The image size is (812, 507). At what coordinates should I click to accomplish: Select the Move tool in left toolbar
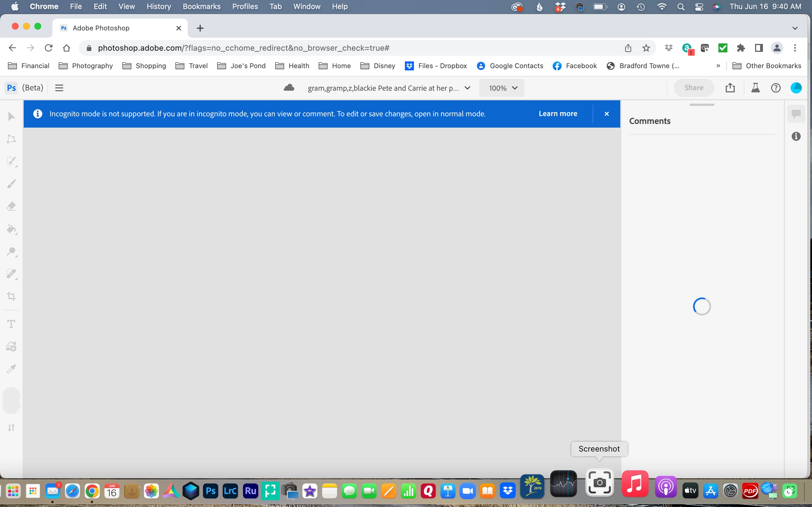(11, 117)
